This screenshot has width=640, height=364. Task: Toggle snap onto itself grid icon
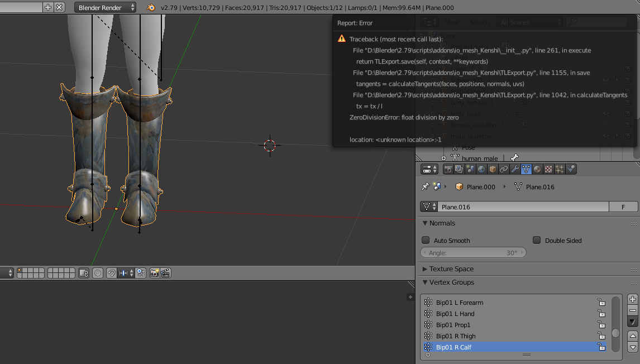(141, 273)
